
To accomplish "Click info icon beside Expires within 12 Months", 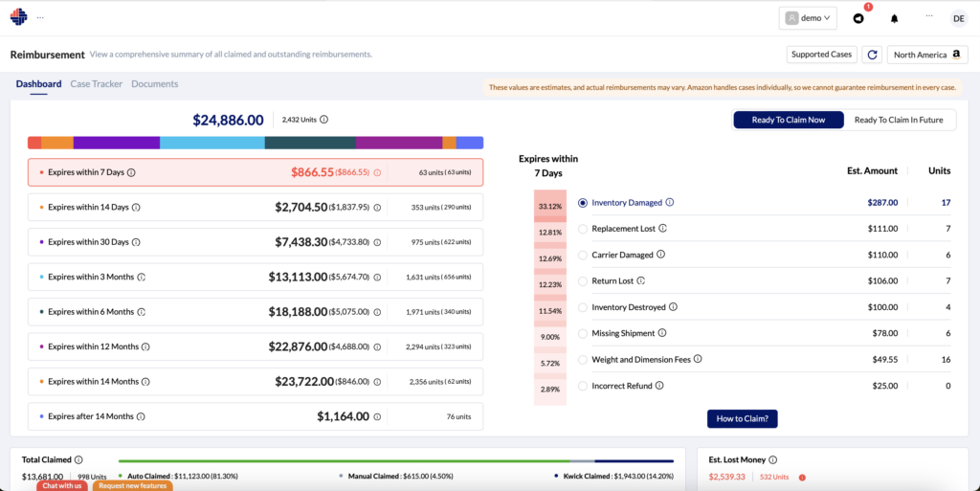I will (x=145, y=346).
